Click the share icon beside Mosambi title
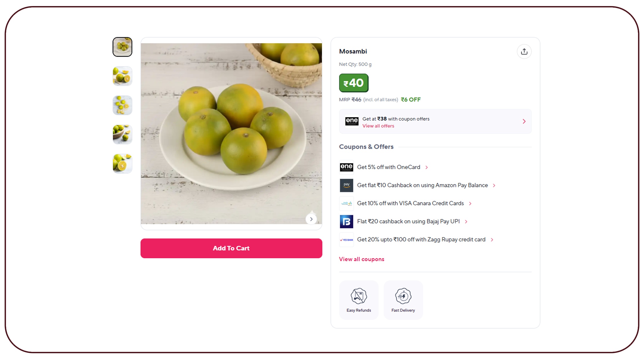Screen dimensions: 644x359 [x=524, y=52]
